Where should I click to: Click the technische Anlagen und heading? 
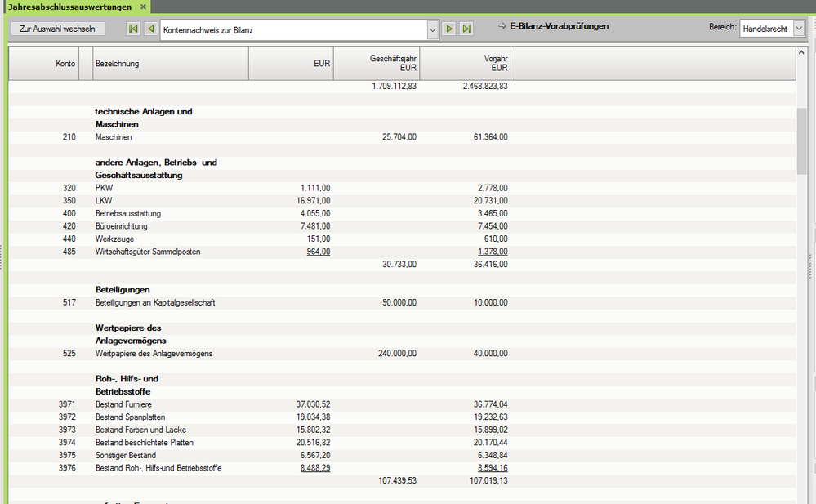[x=144, y=111]
